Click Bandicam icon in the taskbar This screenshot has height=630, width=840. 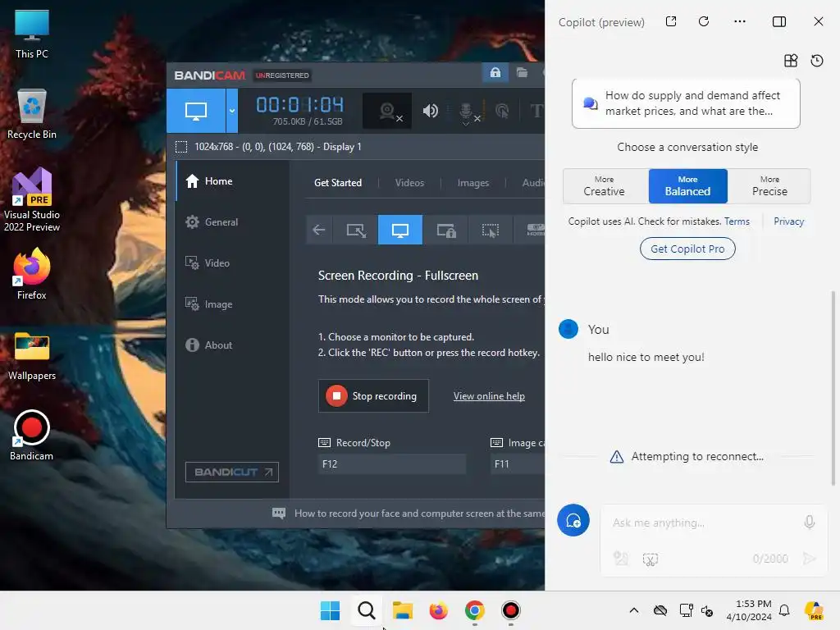(510, 610)
